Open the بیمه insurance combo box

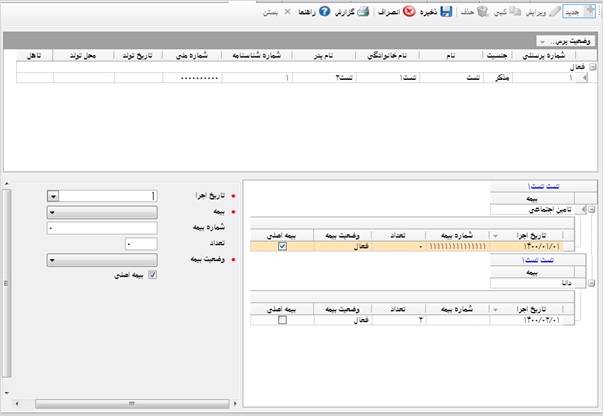coord(102,212)
